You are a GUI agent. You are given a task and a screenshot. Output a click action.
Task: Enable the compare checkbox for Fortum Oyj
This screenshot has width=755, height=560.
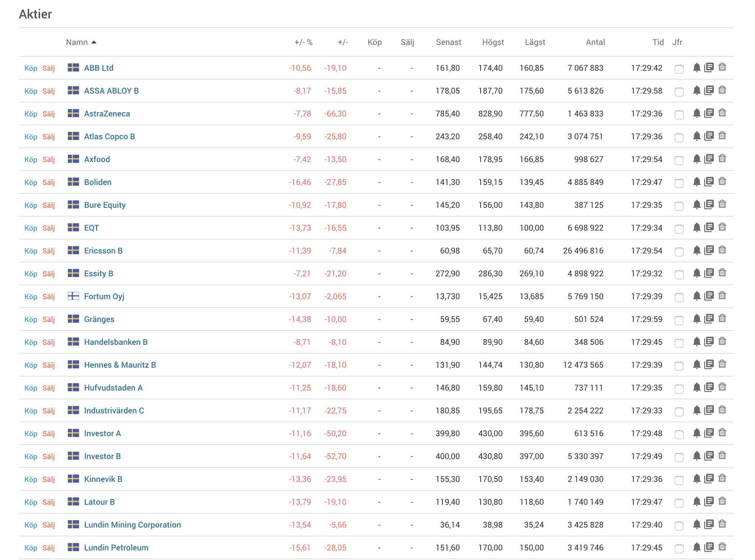[x=679, y=297]
